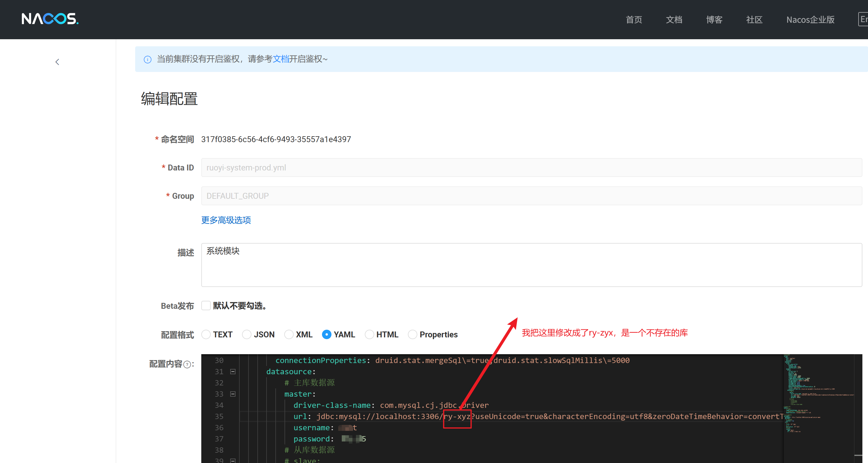Open the 文档 link in auth notice
The height and width of the screenshot is (463, 868).
click(281, 59)
